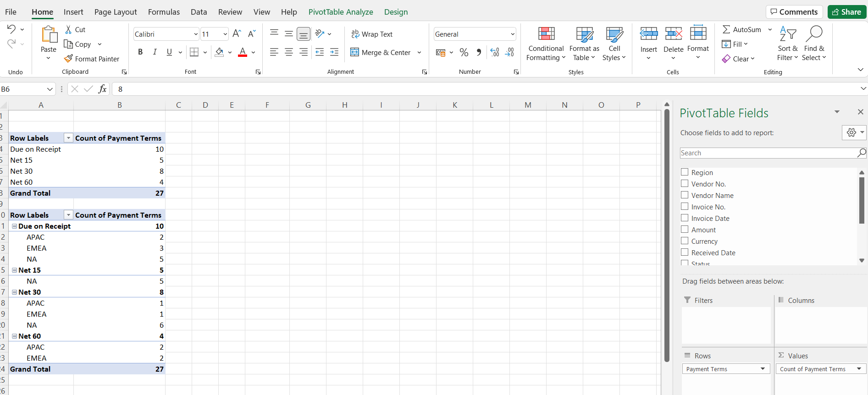This screenshot has height=395, width=868.
Task: Collapse the Net 60 group
Action: click(x=15, y=336)
